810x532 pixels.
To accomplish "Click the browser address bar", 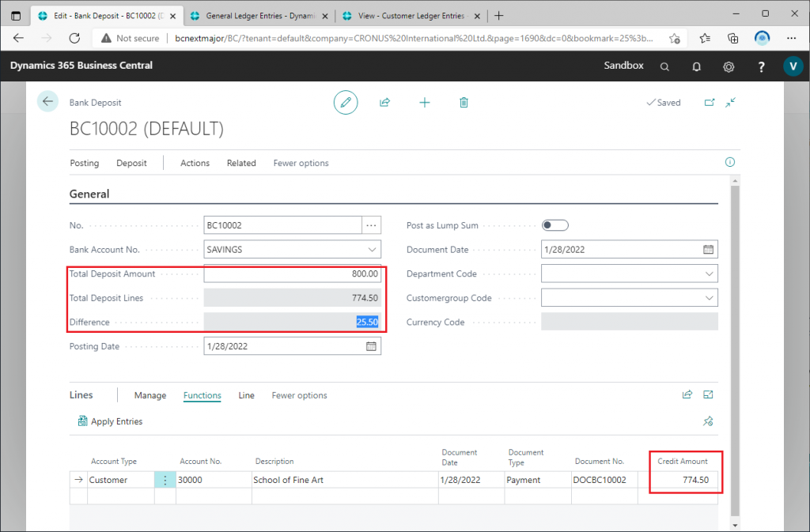I will point(413,38).
